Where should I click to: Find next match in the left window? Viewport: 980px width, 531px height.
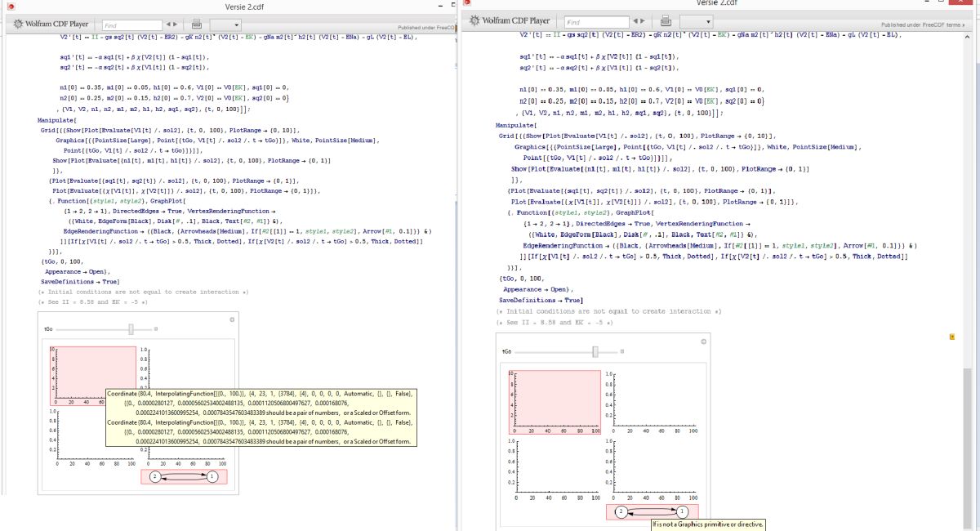[x=176, y=26]
